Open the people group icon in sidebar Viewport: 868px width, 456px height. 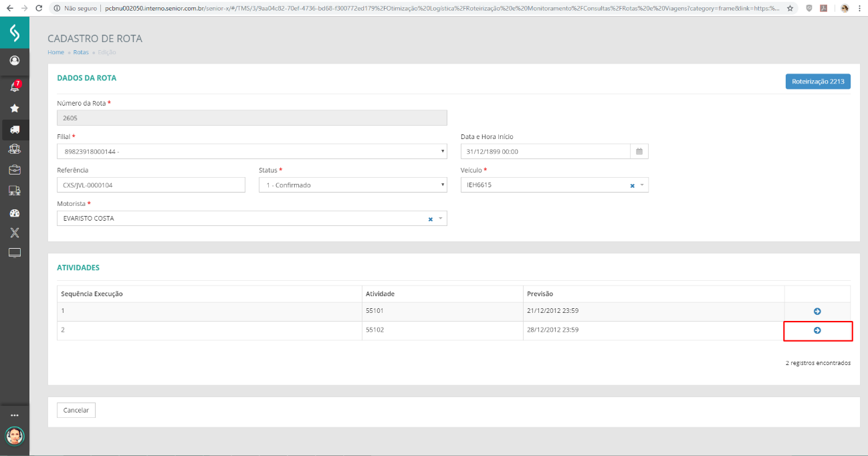(14, 148)
